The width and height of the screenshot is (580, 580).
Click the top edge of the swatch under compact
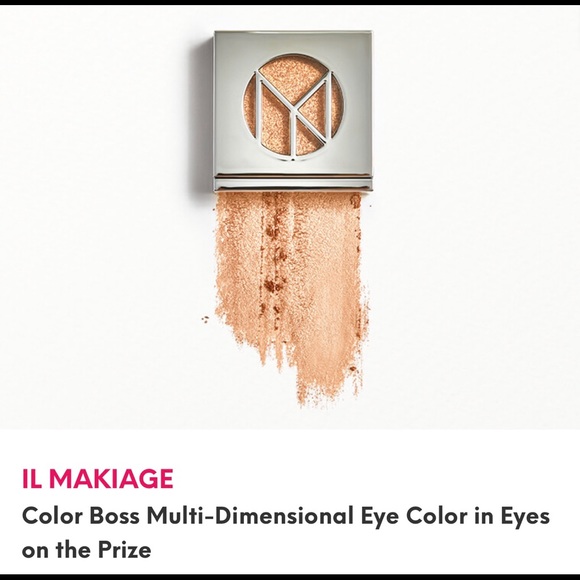click(x=290, y=195)
